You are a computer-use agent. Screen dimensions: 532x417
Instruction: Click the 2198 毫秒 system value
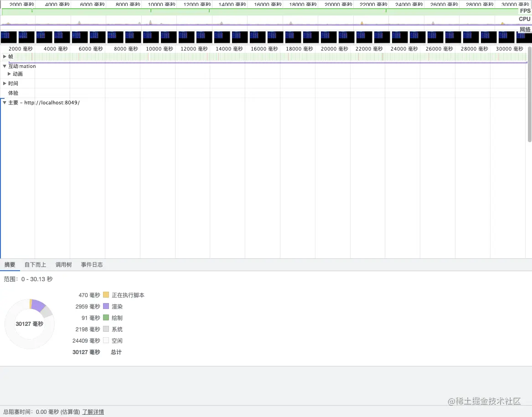pyautogui.click(x=88, y=329)
